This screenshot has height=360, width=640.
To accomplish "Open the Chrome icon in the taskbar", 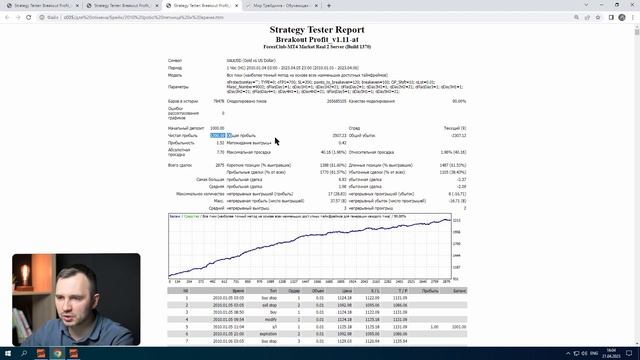I will point(58,353).
